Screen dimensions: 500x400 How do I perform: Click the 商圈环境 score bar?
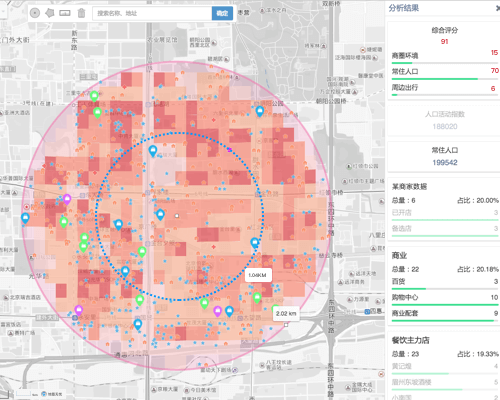(445, 63)
